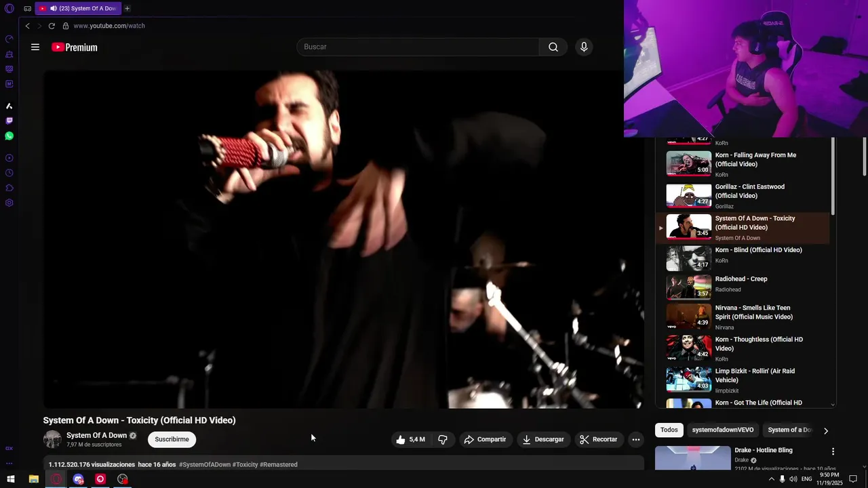
Task: Click the System Of A Down channel avatar
Action: (x=52, y=439)
